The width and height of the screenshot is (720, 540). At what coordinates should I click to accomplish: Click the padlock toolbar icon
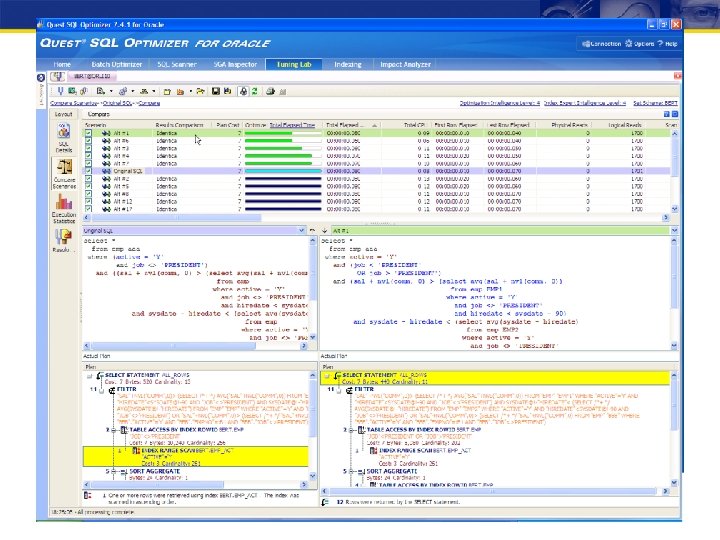click(243, 91)
